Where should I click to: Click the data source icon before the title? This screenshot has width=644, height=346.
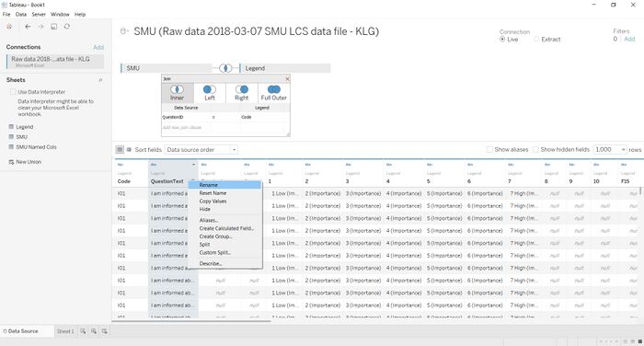pyautogui.click(x=124, y=31)
